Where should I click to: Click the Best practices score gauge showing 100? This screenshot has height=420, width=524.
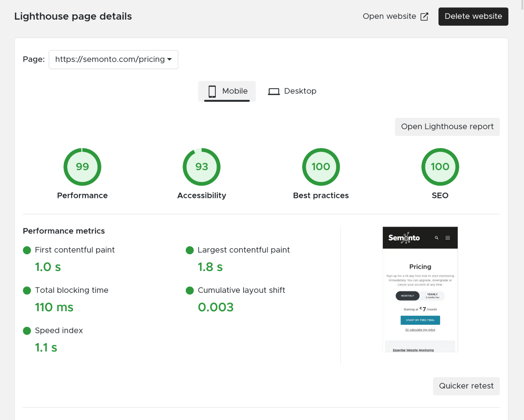(321, 167)
